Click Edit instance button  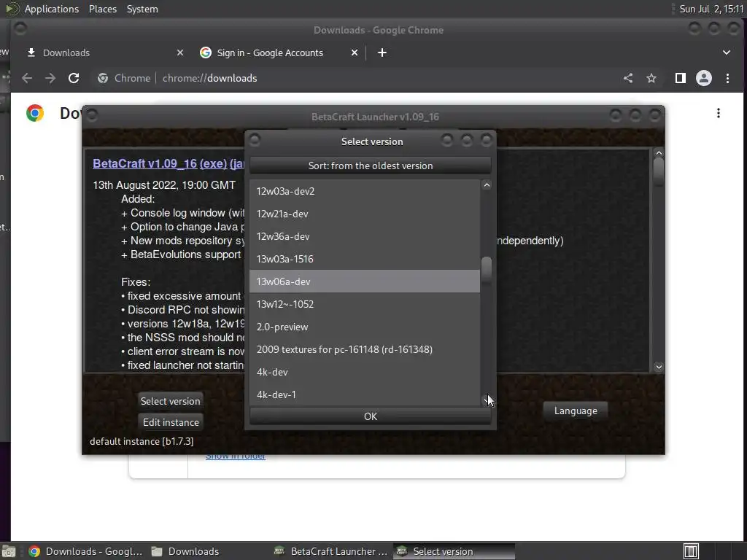(171, 422)
